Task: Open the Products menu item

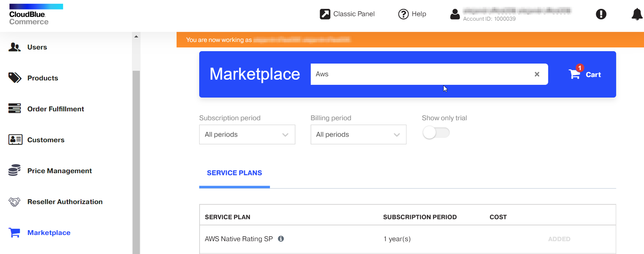Action: [42, 78]
